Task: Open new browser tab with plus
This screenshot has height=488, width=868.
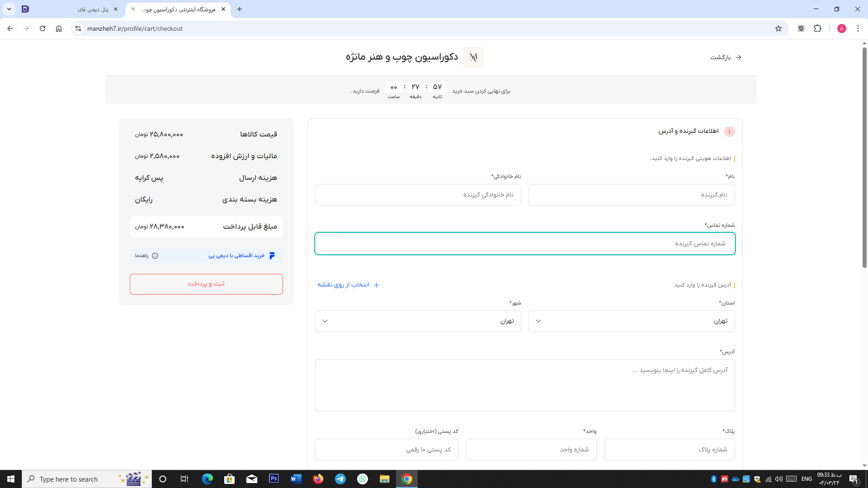Action: [240, 9]
